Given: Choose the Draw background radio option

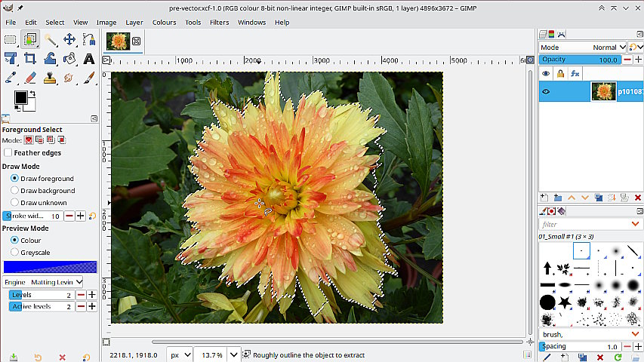Looking at the screenshot, I should point(15,191).
